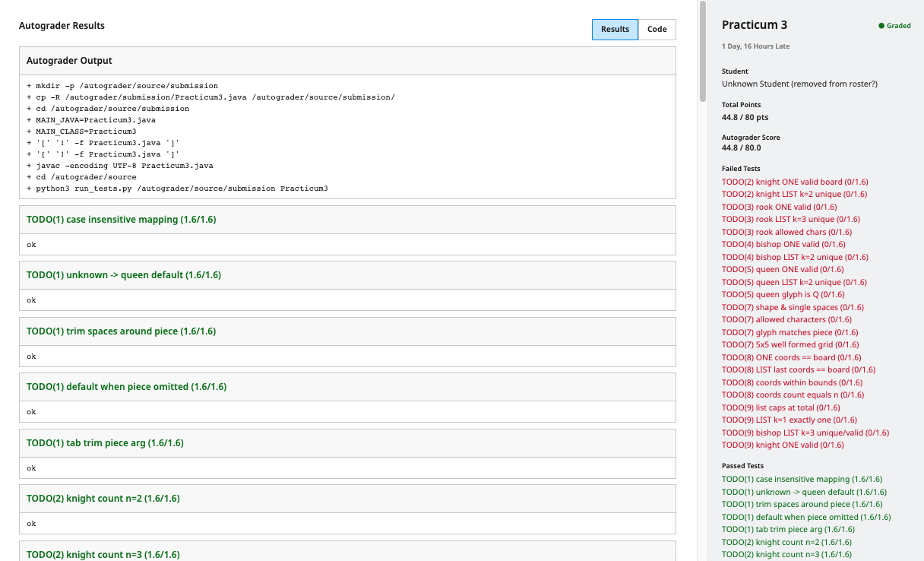Screen dimensions: 924x561
Task: Expand 'TODO(1) unknown -> queen default' result header
Action: [124, 275]
